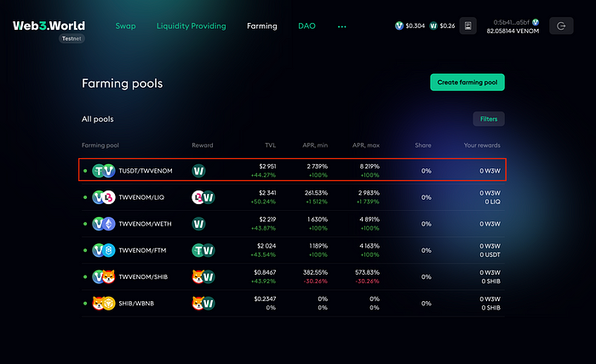Click USDT/W3W reward icon in TWVENOM/FTM row
This screenshot has height=364, width=596.
click(x=203, y=251)
